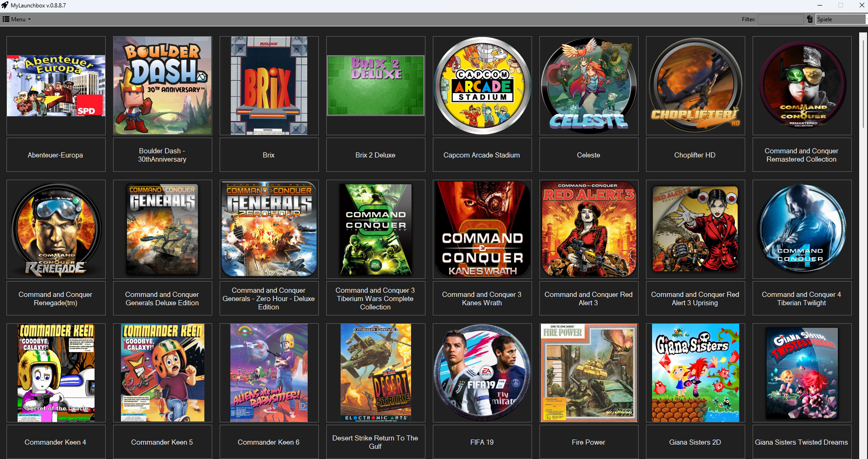Viewport: 868px width, 459px height.
Task: Click the "Brix" name label
Action: coord(269,155)
